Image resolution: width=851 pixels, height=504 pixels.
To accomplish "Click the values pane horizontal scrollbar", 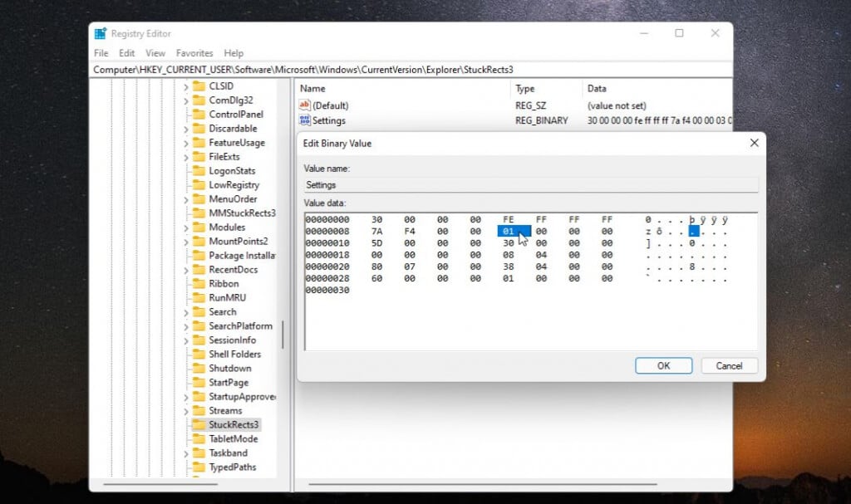I will click(x=483, y=484).
